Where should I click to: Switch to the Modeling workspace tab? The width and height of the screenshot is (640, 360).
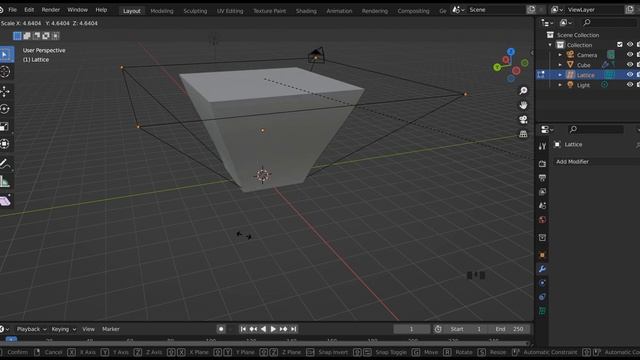click(162, 11)
